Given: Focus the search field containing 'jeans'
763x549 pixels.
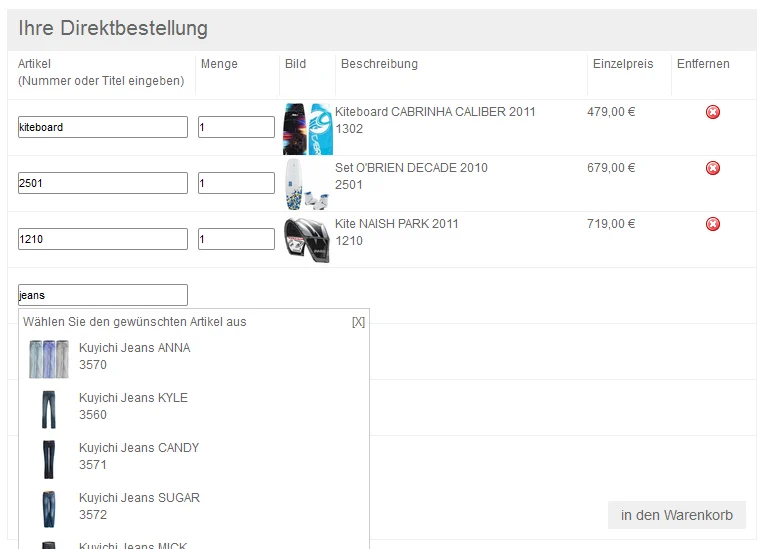Looking at the screenshot, I should coord(102,295).
